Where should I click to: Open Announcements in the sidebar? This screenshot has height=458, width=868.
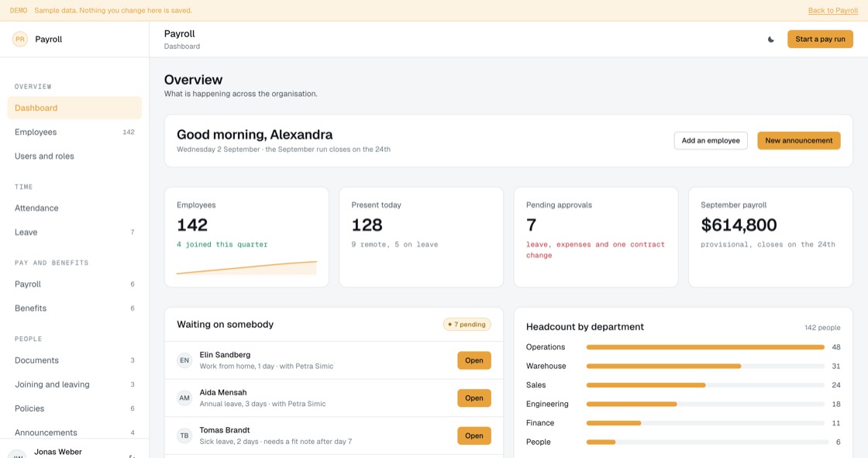(x=74, y=432)
